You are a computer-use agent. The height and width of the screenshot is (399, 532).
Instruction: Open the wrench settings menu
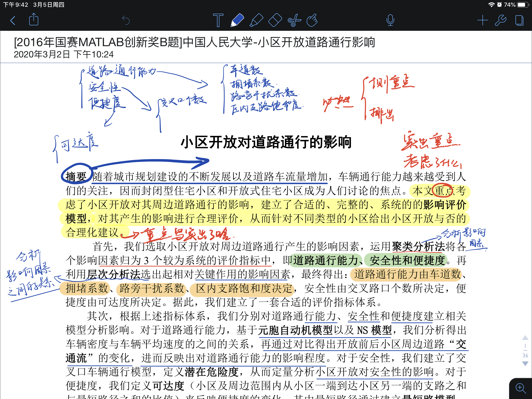pyautogui.click(x=501, y=20)
